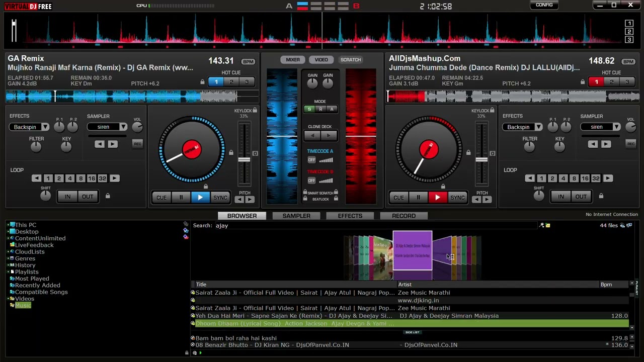Click the search field containing ajay
The height and width of the screenshot is (362, 644).
376,226
